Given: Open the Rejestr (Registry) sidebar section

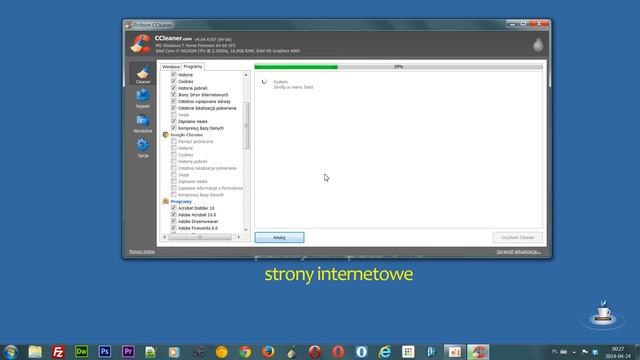Looking at the screenshot, I should point(143,98).
